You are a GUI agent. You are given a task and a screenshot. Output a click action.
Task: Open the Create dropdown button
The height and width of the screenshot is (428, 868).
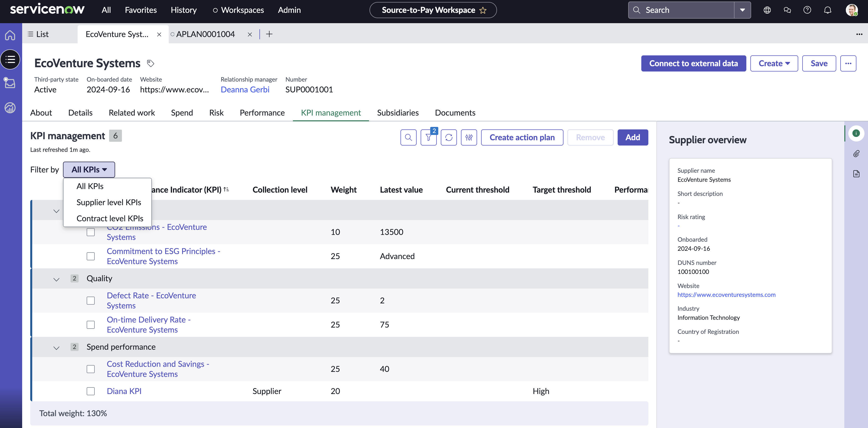774,63
